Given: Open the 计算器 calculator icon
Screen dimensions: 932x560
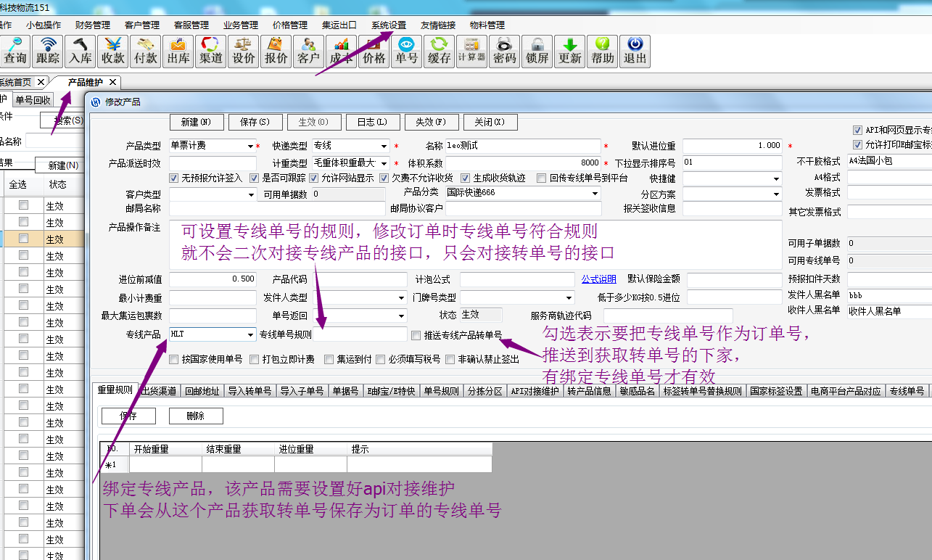Looking at the screenshot, I should coord(472,52).
